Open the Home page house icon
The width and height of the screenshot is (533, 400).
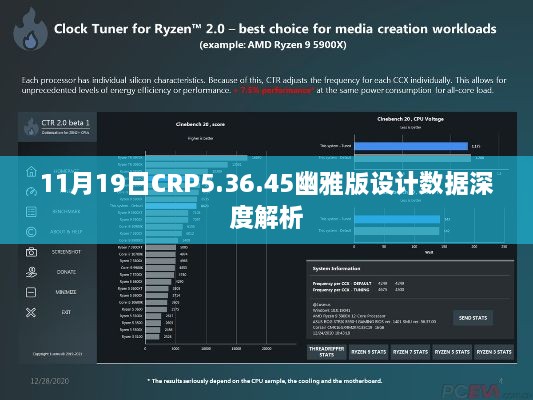click(x=31, y=172)
